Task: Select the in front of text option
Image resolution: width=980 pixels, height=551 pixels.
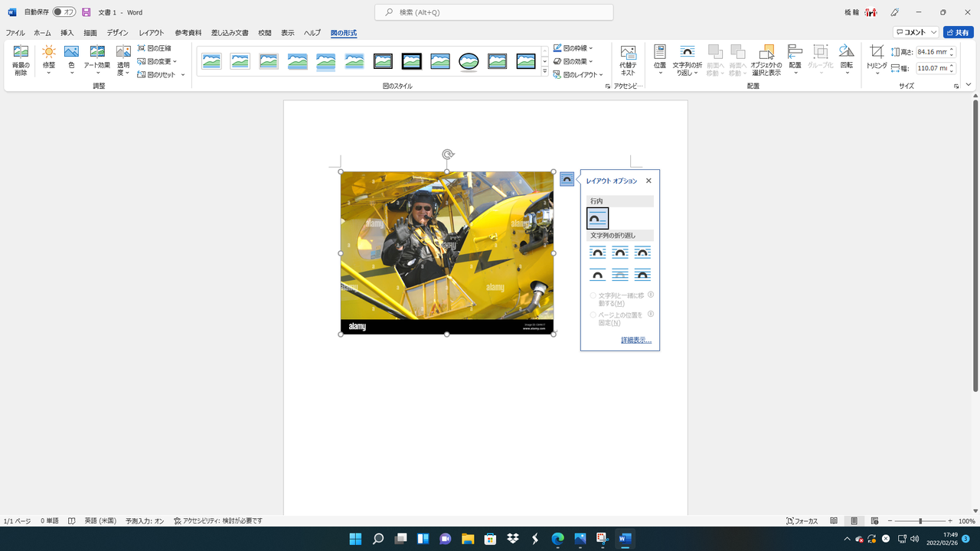Action: [643, 275]
